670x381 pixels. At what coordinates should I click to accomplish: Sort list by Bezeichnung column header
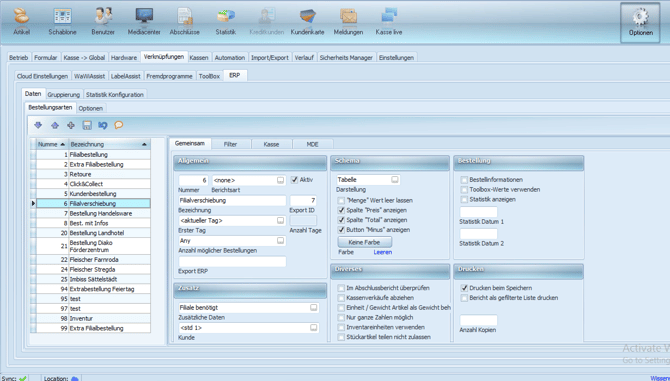pos(109,144)
